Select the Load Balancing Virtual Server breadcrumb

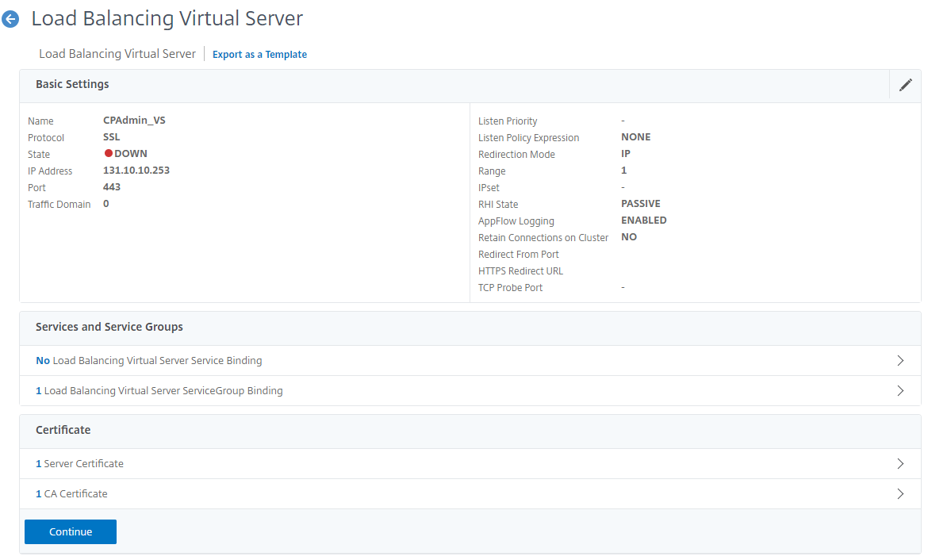(117, 54)
